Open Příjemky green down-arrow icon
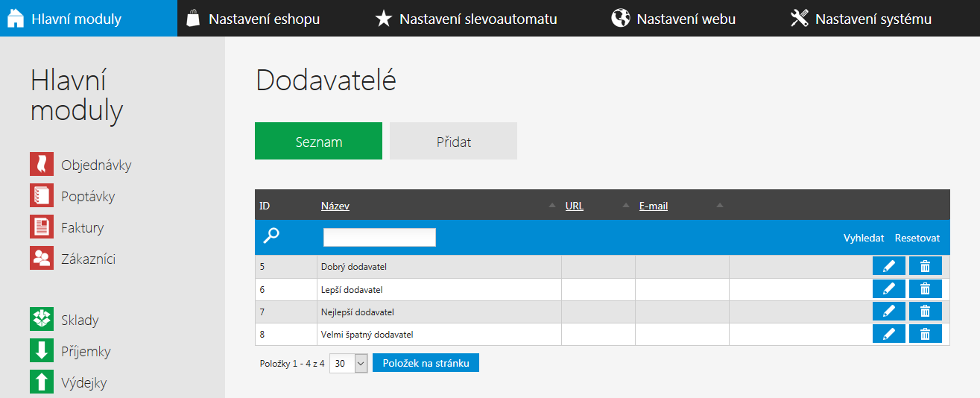The width and height of the screenshot is (980, 398). [42, 351]
